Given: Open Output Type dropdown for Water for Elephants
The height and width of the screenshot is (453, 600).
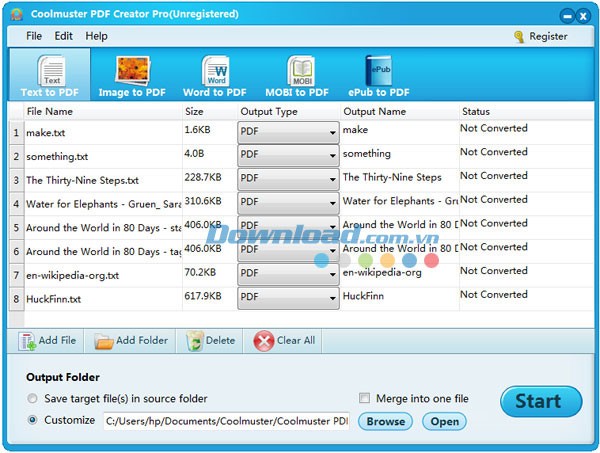Looking at the screenshot, I should click(288, 203).
